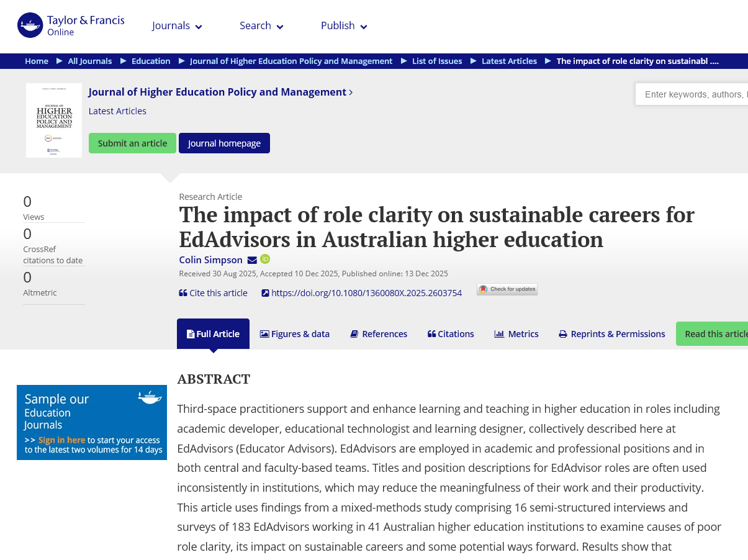Click the Check for updates badge
The width and height of the screenshot is (748, 560).
pos(507,289)
